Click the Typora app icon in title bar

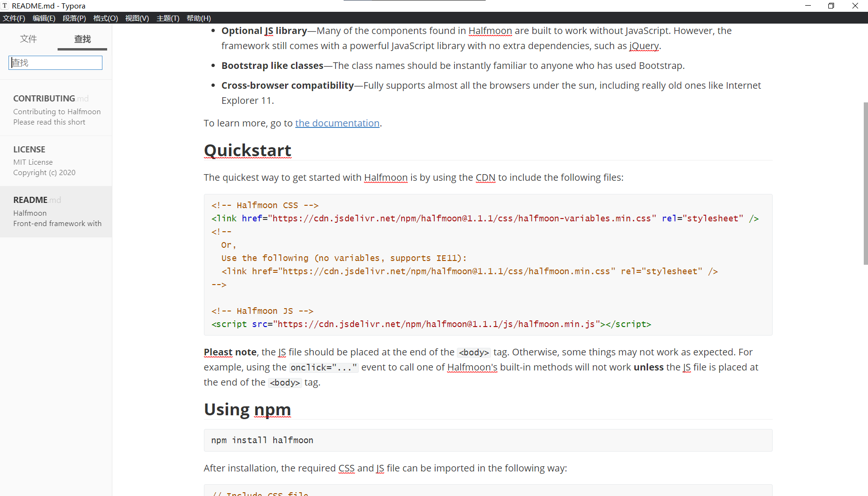(5, 6)
